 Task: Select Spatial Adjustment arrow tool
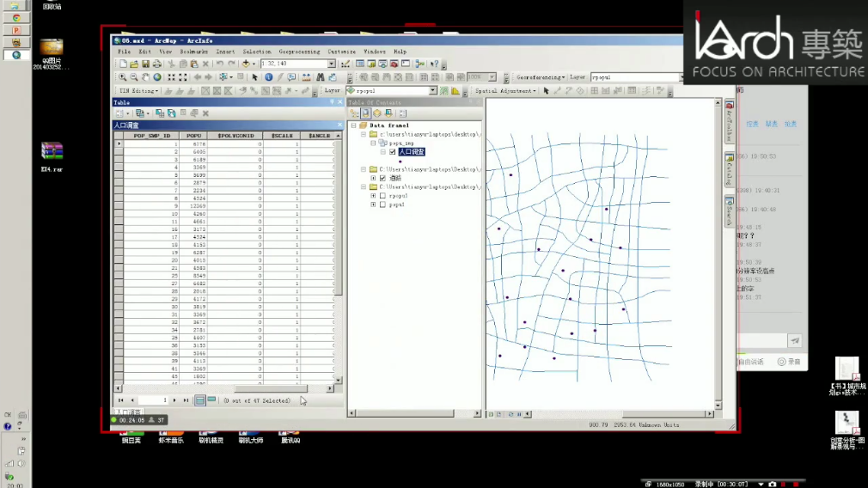[x=546, y=91]
